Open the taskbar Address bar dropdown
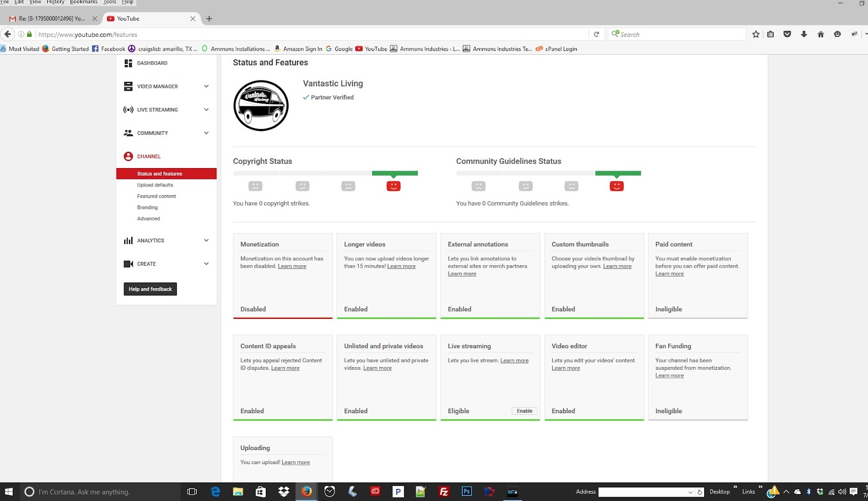 (x=690, y=492)
